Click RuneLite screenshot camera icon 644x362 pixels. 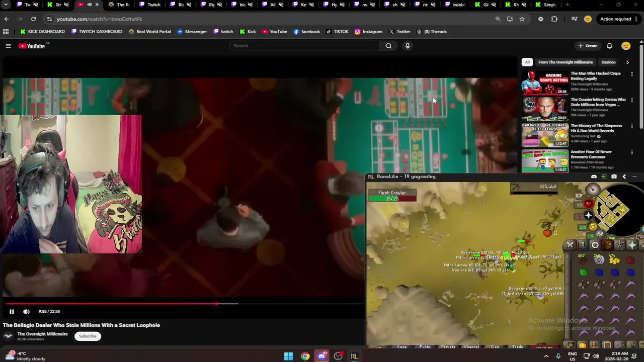point(614,176)
